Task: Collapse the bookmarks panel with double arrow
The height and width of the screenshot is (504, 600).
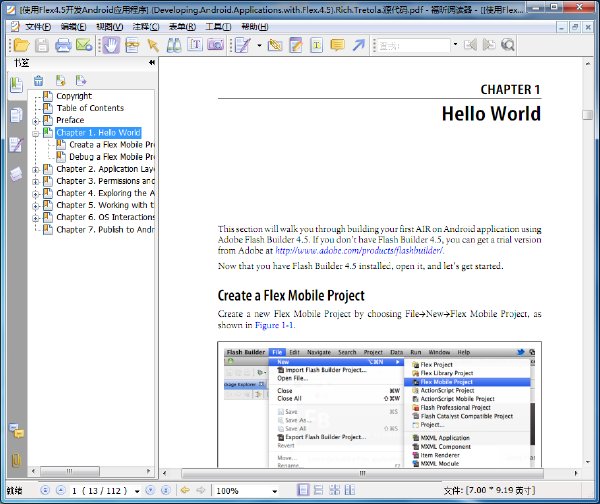Action: (x=152, y=62)
